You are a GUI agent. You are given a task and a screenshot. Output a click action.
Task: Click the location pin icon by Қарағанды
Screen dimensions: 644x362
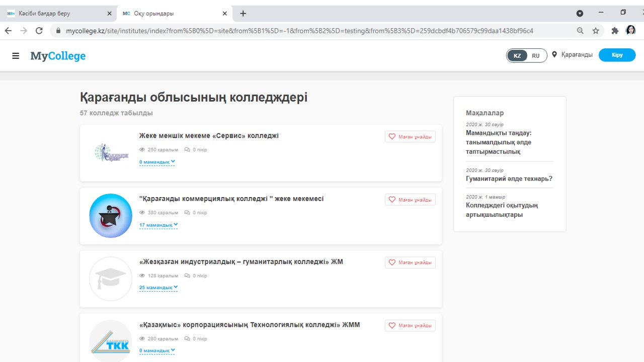click(554, 55)
